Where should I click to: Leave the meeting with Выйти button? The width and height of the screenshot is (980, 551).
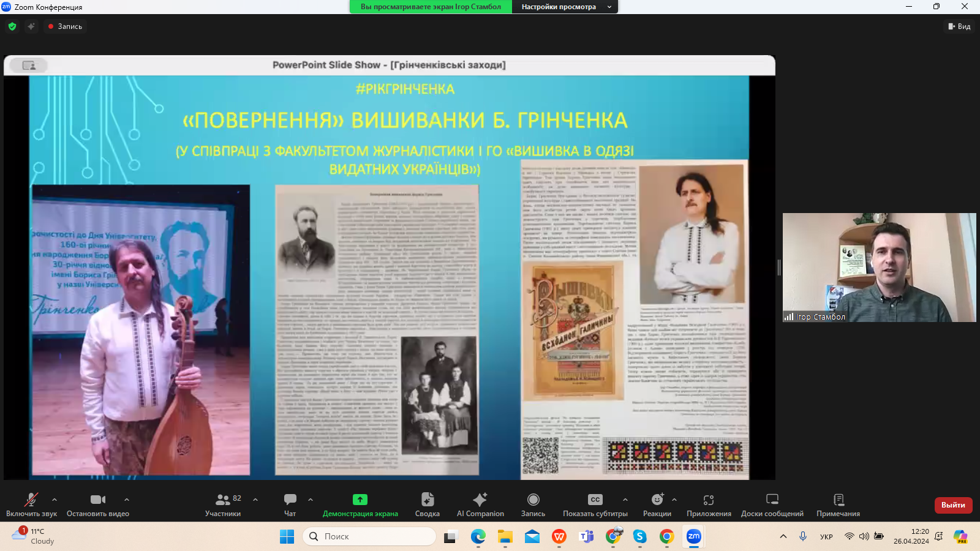953,505
